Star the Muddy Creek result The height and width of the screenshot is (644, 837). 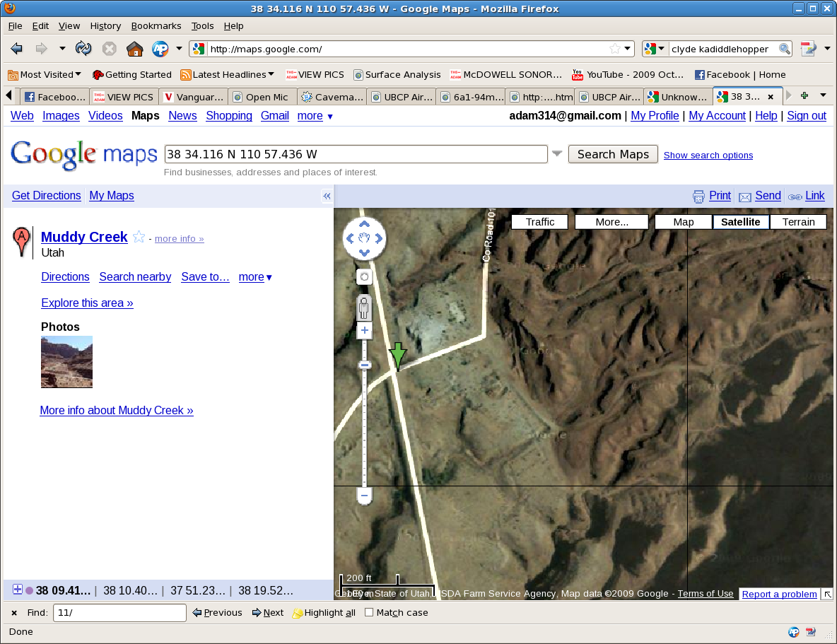click(x=139, y=238)
